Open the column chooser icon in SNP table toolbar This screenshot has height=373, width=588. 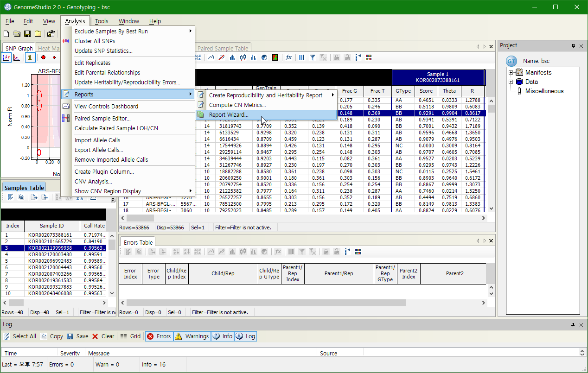click(301, 57)
